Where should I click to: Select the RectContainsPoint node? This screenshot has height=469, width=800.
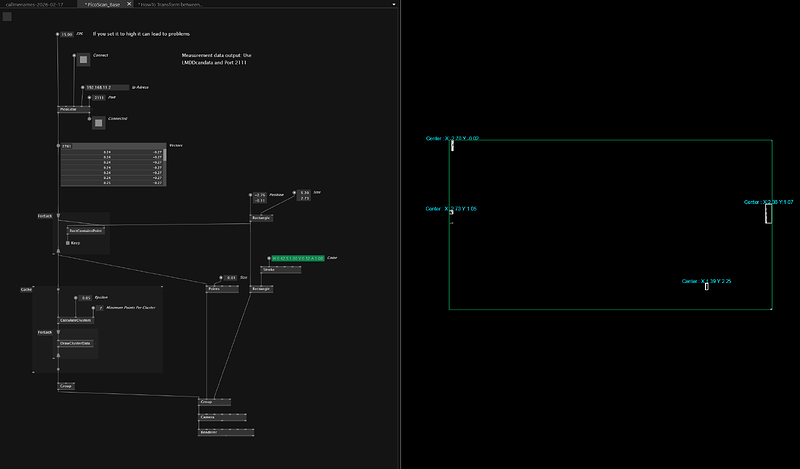point(86,230)
